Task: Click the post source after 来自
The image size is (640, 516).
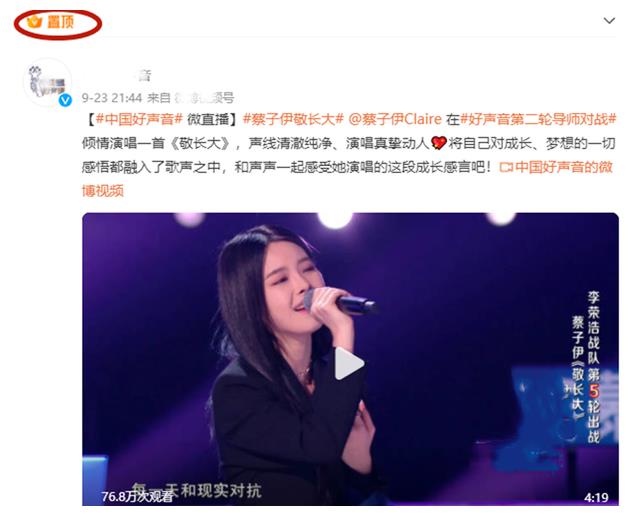Action: (x=203, y=98)
